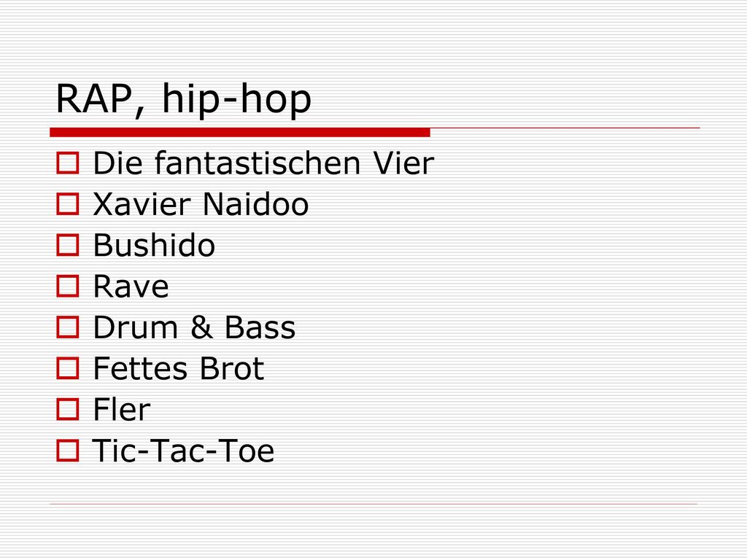Click the thick red bar under the title
This screenshot has width=747, height=560.
(240, 133)
